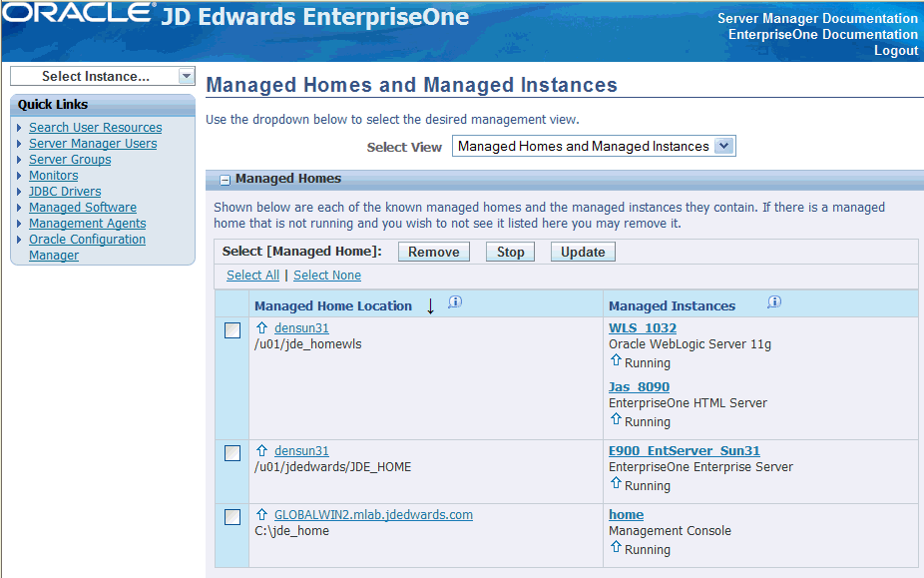Click triangle bullet beside Server Manager Users
Image resolution: width=924 pixels, height=578 pixels.
19,144
